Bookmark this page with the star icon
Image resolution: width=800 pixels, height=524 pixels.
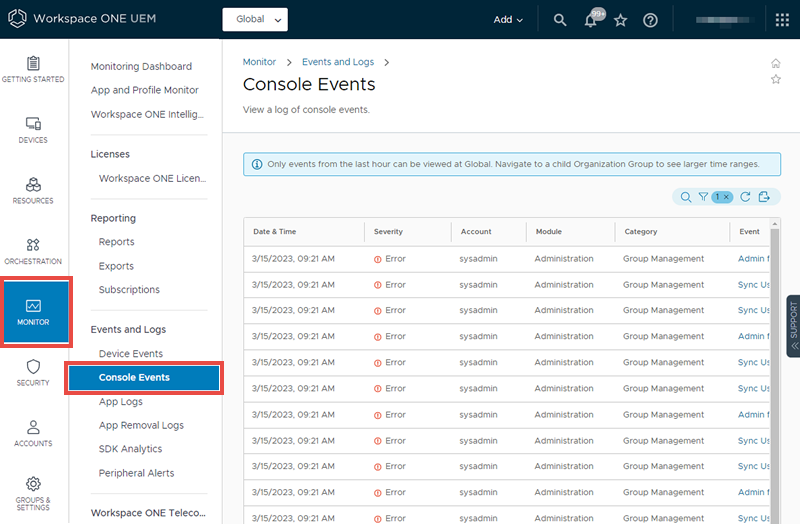point(776,79)
